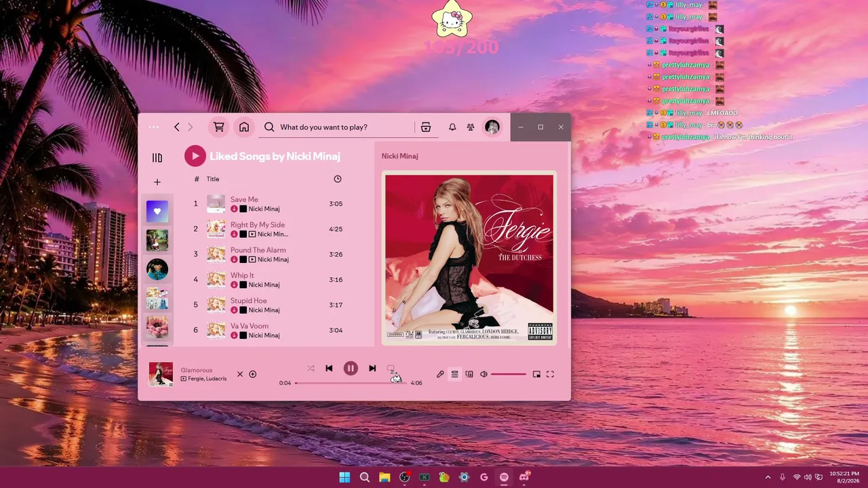Create a playlist with the plus icon
Image resolution: width=868 pixels, height=488 pixels.
click(x=157, y=182)
